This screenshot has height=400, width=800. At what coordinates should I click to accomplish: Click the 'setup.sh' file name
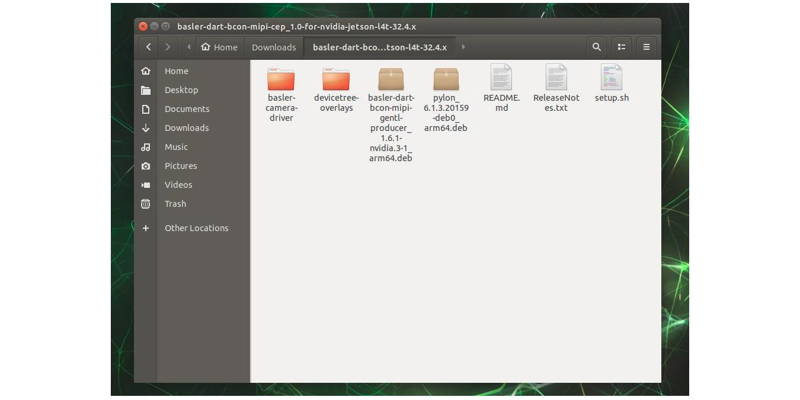coord(611,97)
